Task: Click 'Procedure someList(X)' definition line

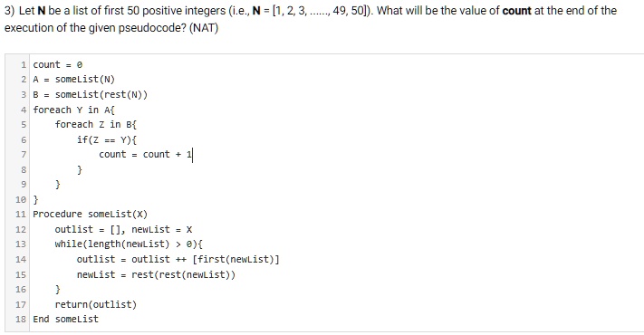Action: (x=90, y=215)
